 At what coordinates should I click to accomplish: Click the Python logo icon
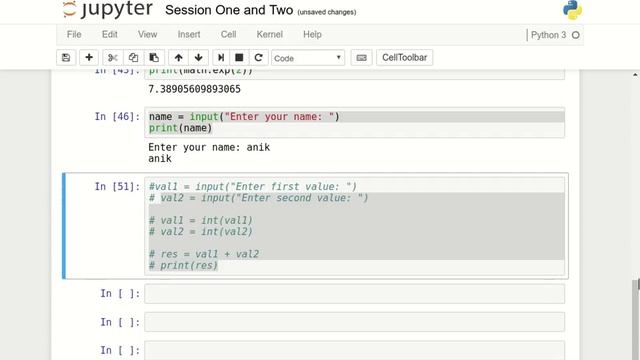coord(572,10)
